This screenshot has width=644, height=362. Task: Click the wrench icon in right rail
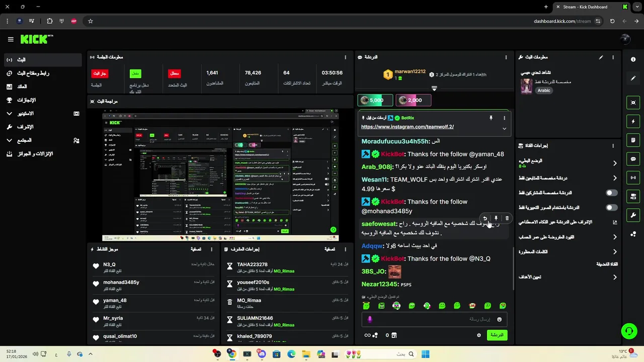point(633,215)
